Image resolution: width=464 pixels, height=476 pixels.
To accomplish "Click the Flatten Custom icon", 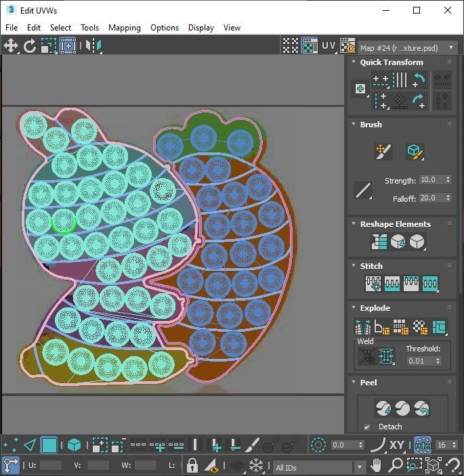I will (x=439, y=327).
